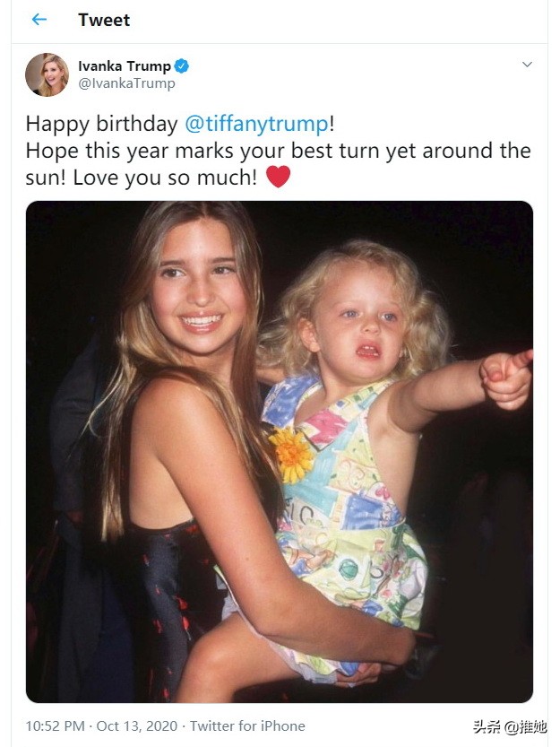
Task: Click the red heart emoji
Action: coord(279,177)
